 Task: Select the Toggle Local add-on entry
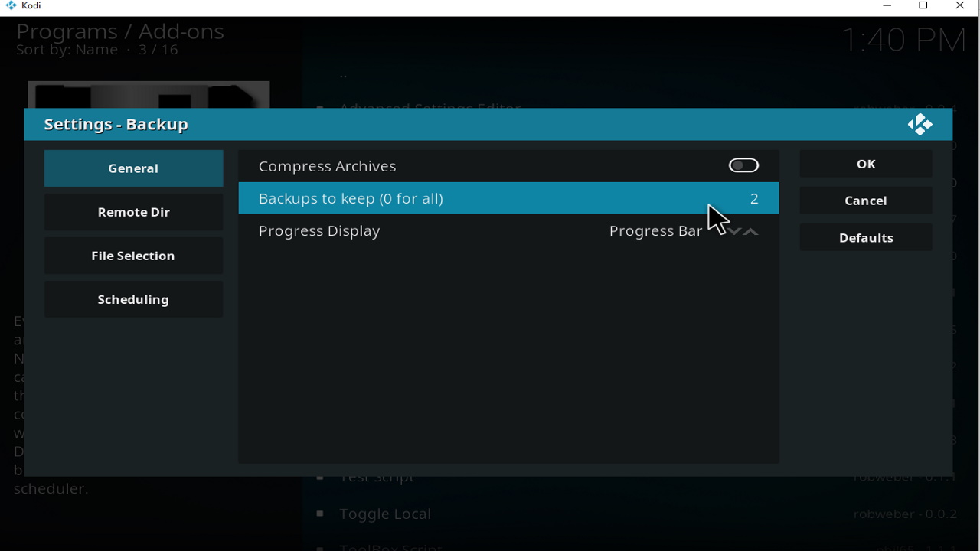(x=385, y=514)
